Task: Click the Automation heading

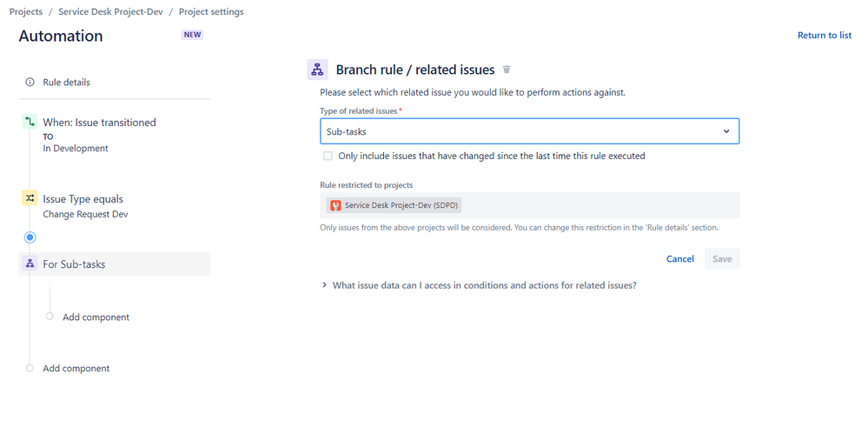Action: [61, 36]
